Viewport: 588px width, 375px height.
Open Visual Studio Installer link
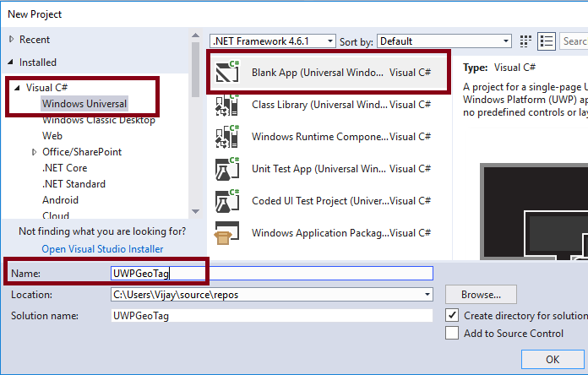pos(102,249)
